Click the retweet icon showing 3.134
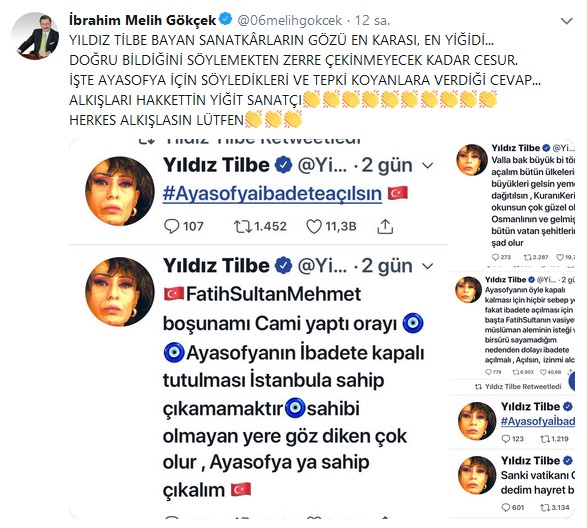587x528 pixels. [545, 507]
